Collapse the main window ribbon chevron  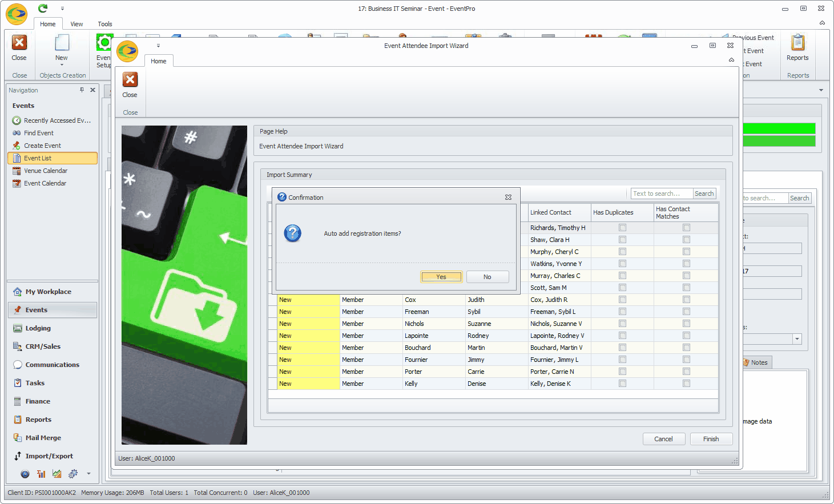822,23
